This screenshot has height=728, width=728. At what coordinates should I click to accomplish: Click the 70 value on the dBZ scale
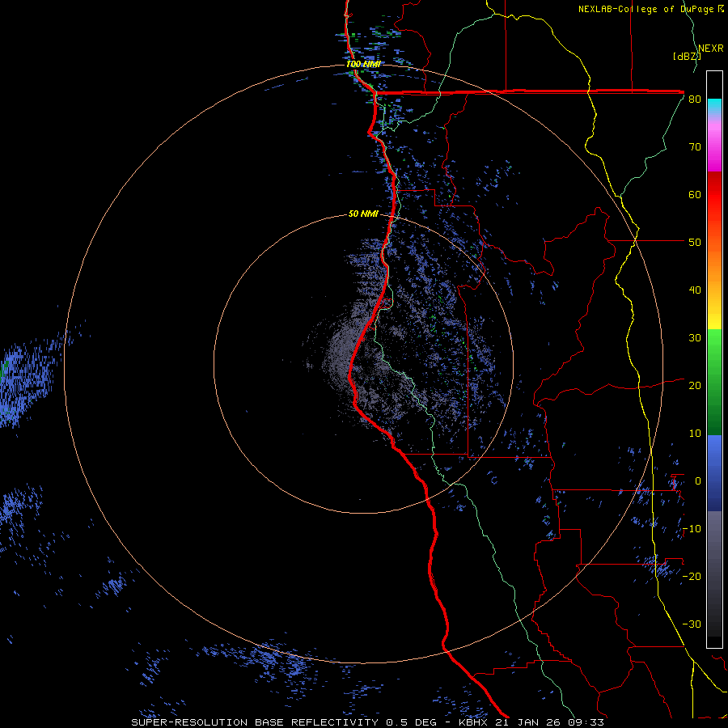point(695,146)
